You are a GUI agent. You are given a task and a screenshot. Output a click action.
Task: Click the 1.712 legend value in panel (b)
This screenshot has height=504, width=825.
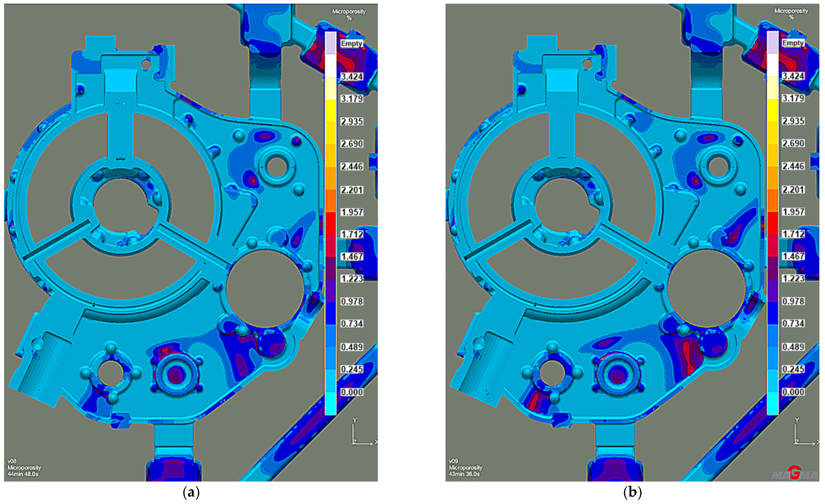point(793,234)
